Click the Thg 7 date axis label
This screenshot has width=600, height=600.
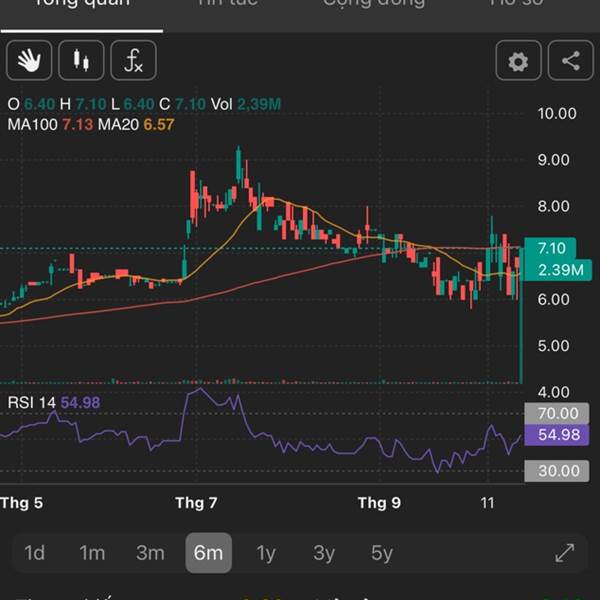(x=196, y=503)
